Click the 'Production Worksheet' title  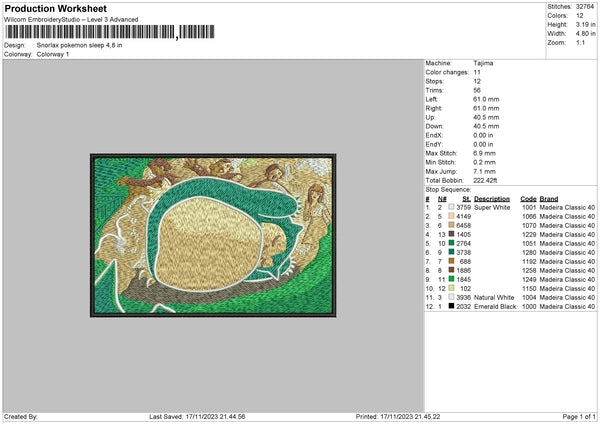point(55,8)
